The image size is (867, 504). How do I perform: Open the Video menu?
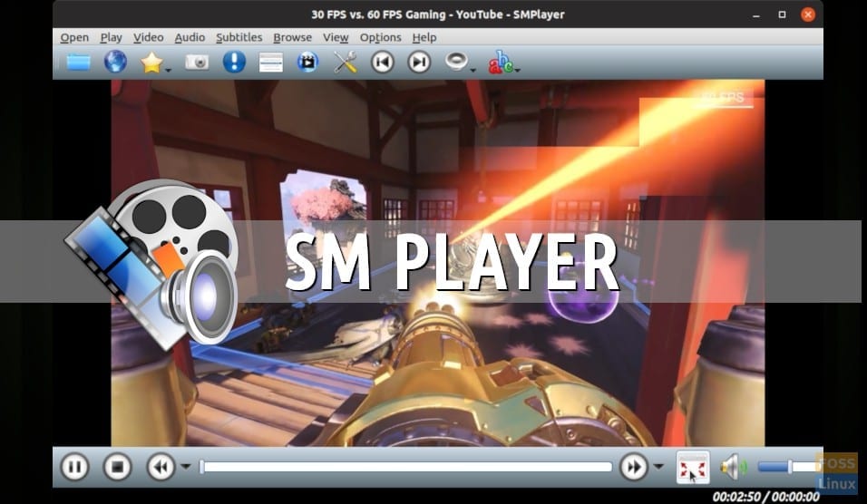pos(148,37)
